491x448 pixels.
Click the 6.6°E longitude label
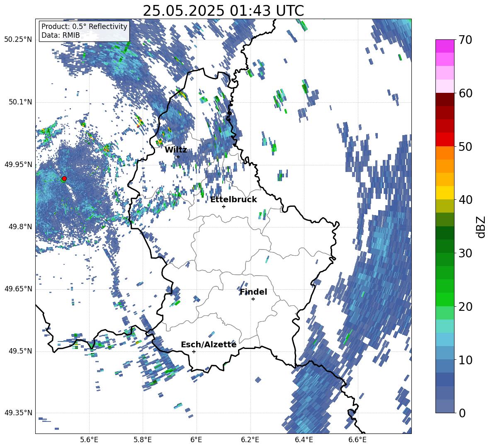(357, 440)
